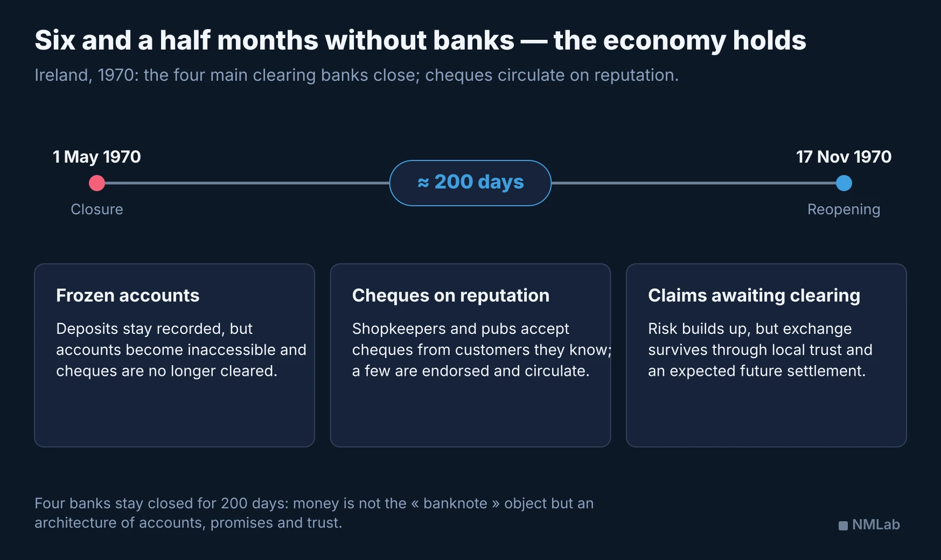
Task: Click the Cheques on reputation heading
Action: (x=451, y=296)
